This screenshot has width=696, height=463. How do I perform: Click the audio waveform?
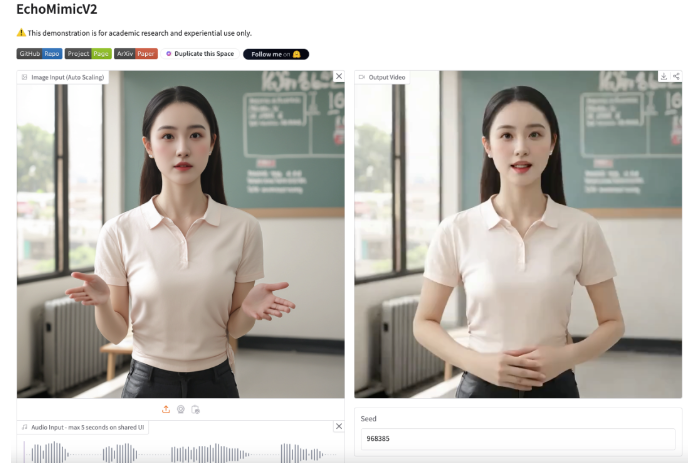[181, 453]
